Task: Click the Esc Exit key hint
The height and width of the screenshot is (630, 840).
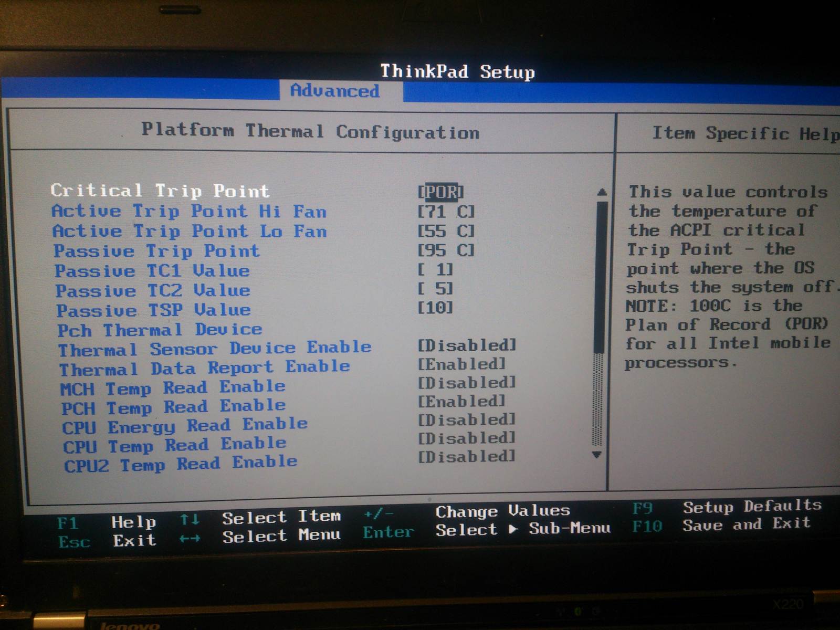Action: 107,541
